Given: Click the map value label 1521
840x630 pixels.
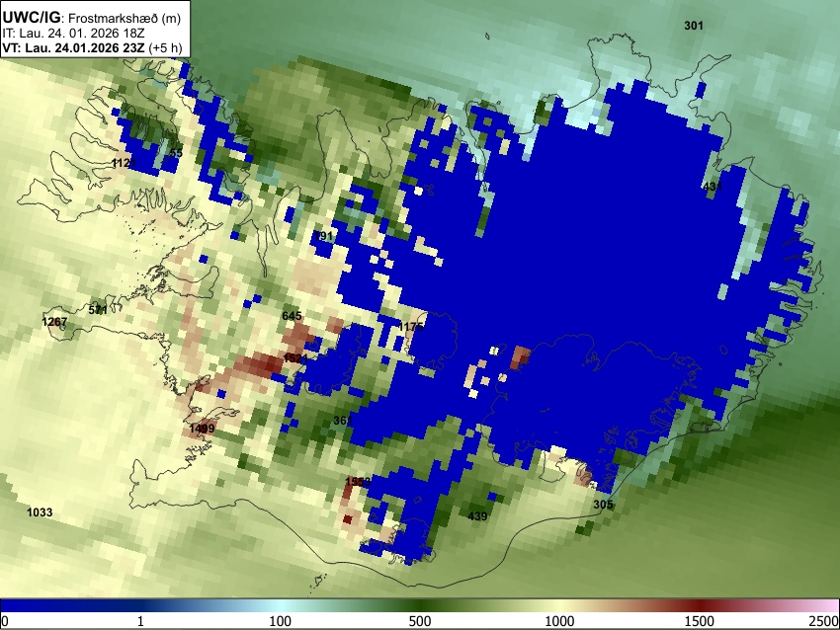Looking at the screenshot, I should [295, 357].
